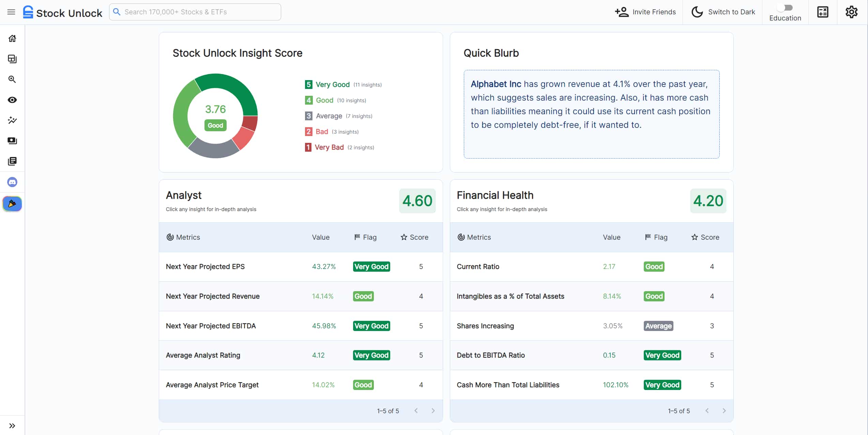Viewport: 868px width, 435px height.
Task: Go to next page of Analyst table
Action: [x=433, y=411]
